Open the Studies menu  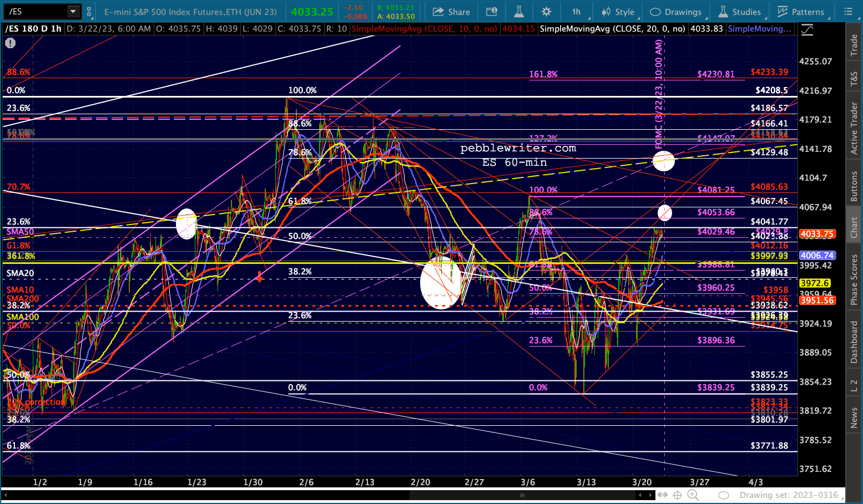(740, 12)
